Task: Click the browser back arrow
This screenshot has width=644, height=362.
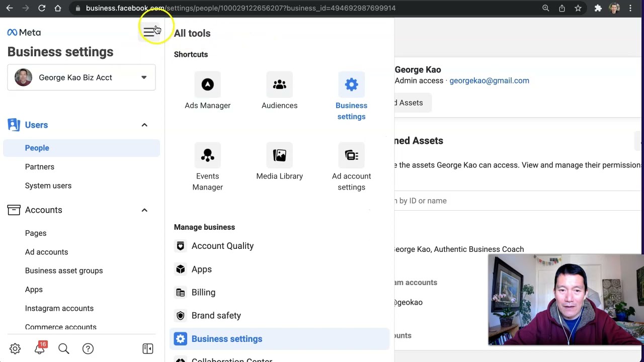Action: click(10, 8)
